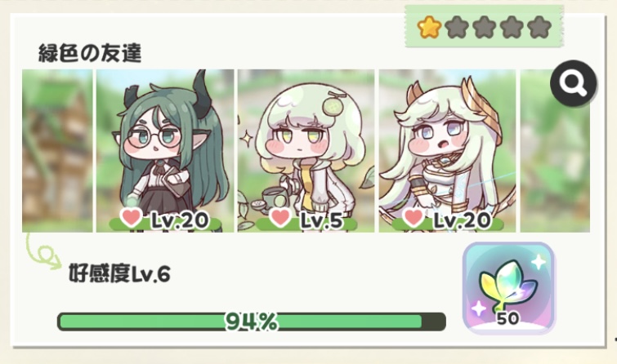This screenshot has width=617, height=364.
Task: Click the filled gold first star
Action: pos(428,27)
